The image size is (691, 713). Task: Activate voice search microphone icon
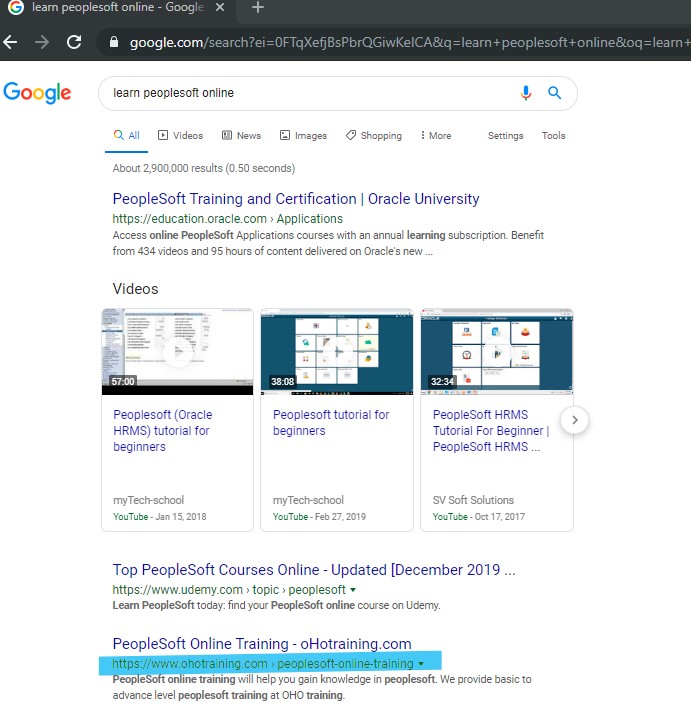click(526, 93)
